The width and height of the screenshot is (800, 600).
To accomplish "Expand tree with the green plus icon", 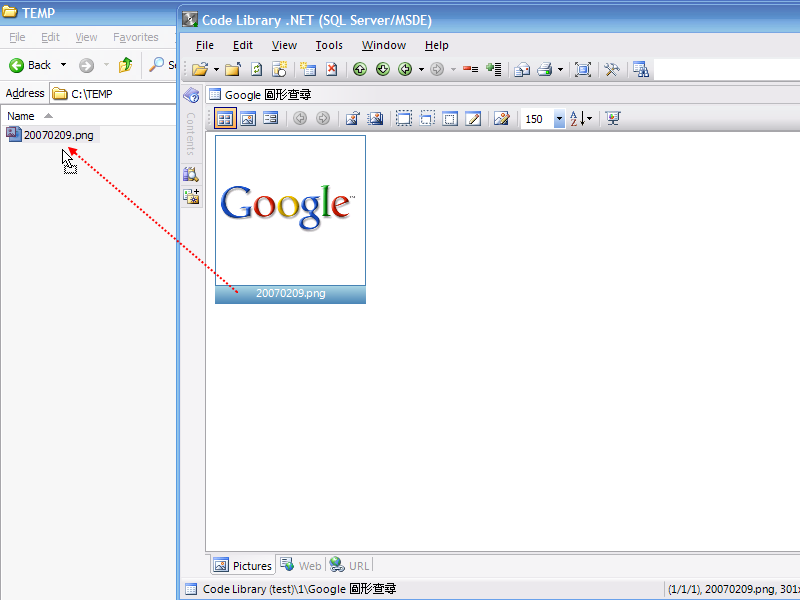I will (493, 69).
